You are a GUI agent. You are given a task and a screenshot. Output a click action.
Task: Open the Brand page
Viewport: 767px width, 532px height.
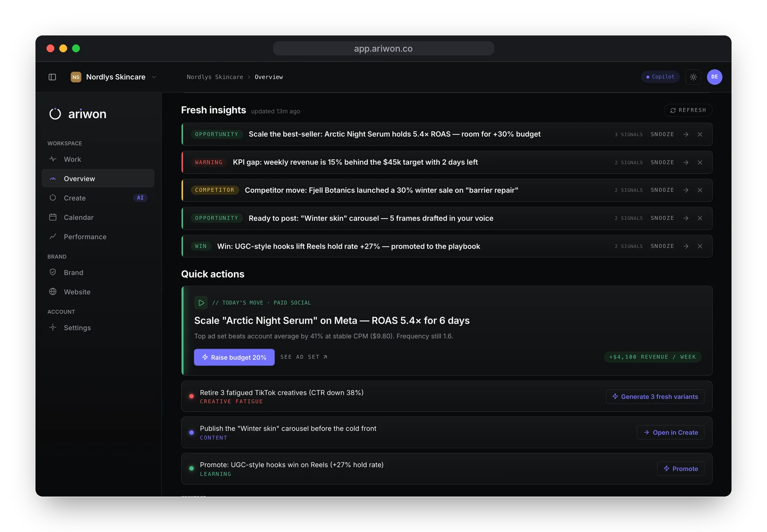[98, 273]
